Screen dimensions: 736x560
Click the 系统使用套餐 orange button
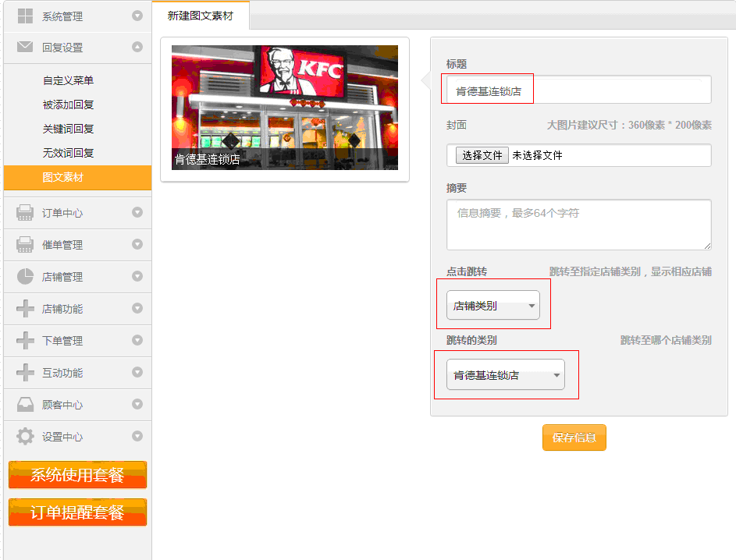pyautogui.click(x=77, y=475)
